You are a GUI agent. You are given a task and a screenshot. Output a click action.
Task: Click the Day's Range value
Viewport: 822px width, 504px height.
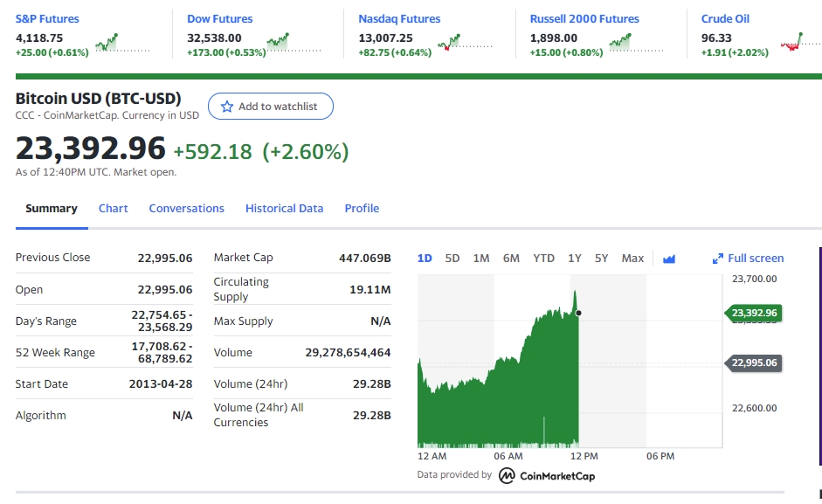coord(162,321)
